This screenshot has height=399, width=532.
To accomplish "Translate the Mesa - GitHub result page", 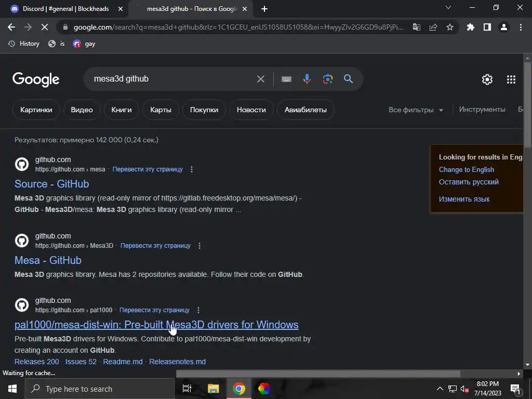I will click(155, 246).
